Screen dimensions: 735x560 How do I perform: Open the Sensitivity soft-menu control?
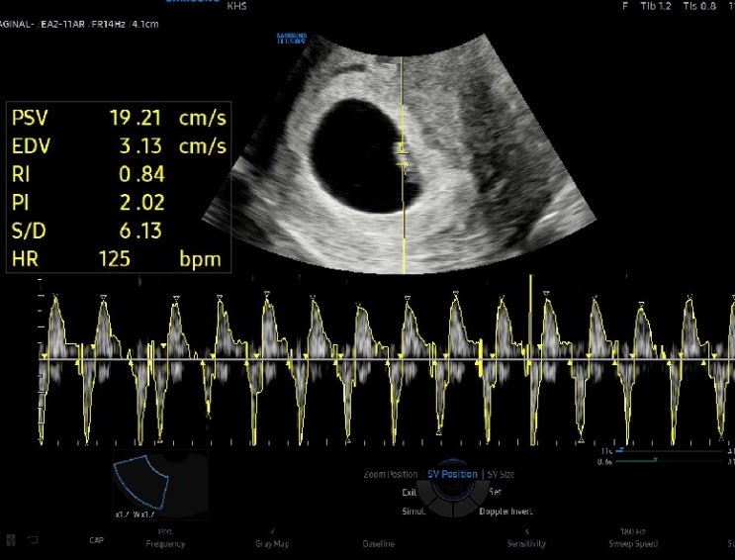point(526,543)
